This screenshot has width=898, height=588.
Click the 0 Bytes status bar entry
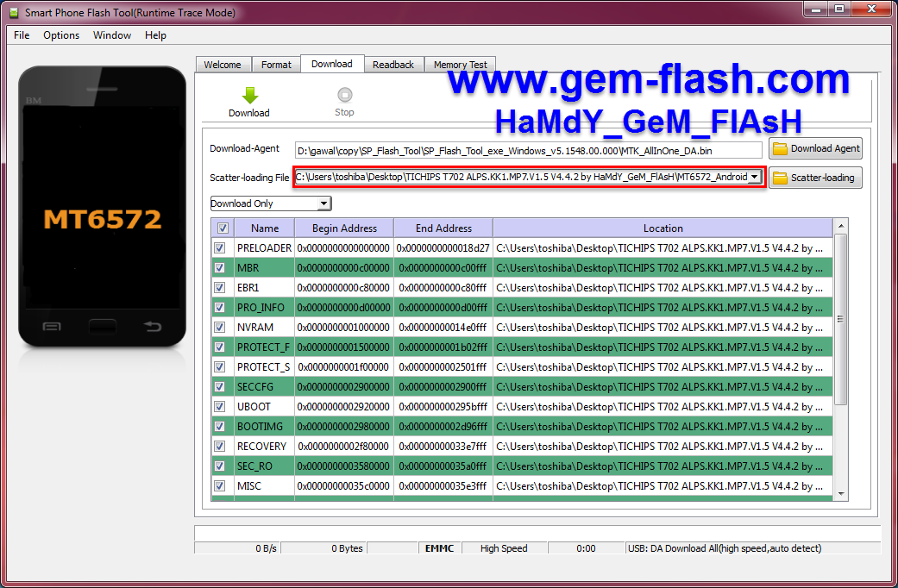pyautogui.click(x=347, y=548)
